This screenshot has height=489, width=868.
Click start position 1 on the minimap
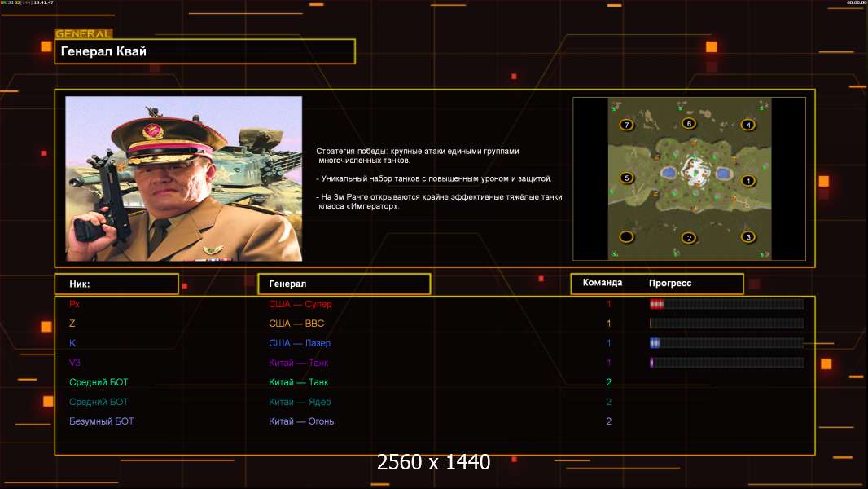click(748, 181)
